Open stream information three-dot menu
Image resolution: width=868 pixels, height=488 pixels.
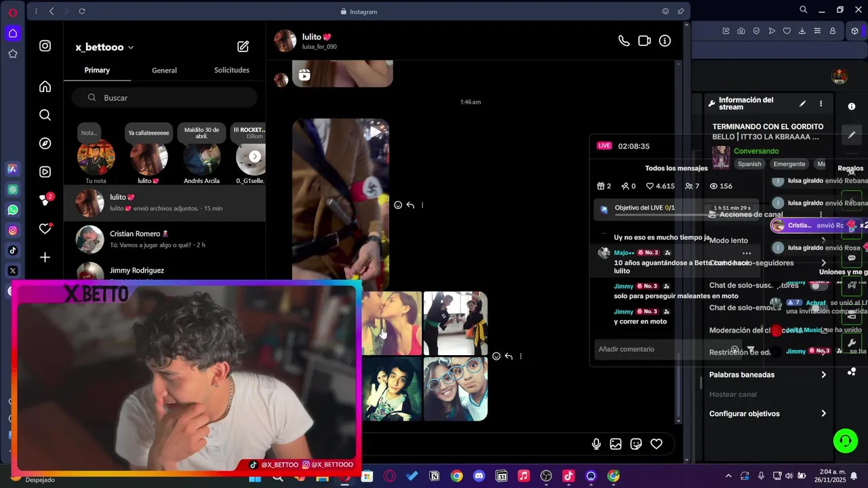[x=821, y=104]
